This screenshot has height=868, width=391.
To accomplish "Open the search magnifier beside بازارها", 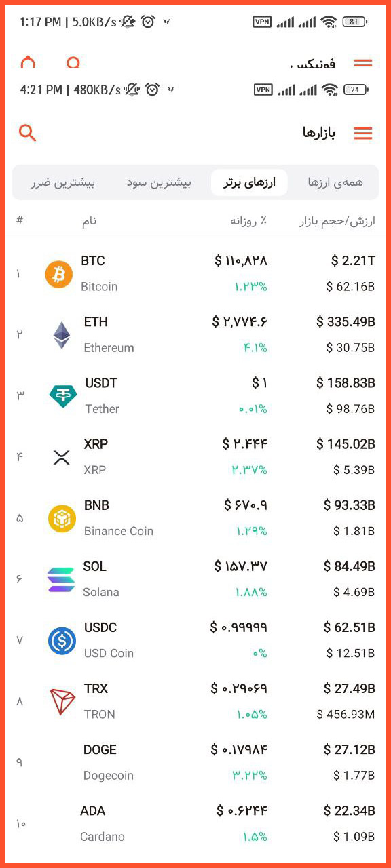I will 27,133.
